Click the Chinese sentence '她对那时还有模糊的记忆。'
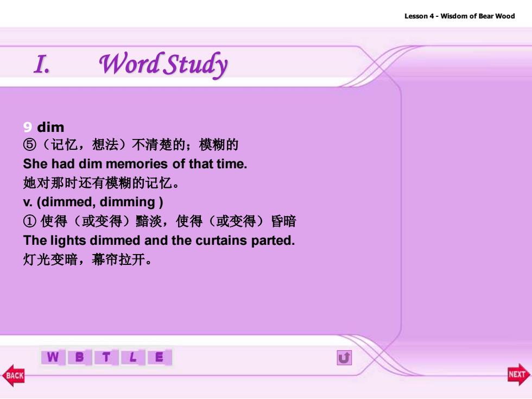 point(101,183)
